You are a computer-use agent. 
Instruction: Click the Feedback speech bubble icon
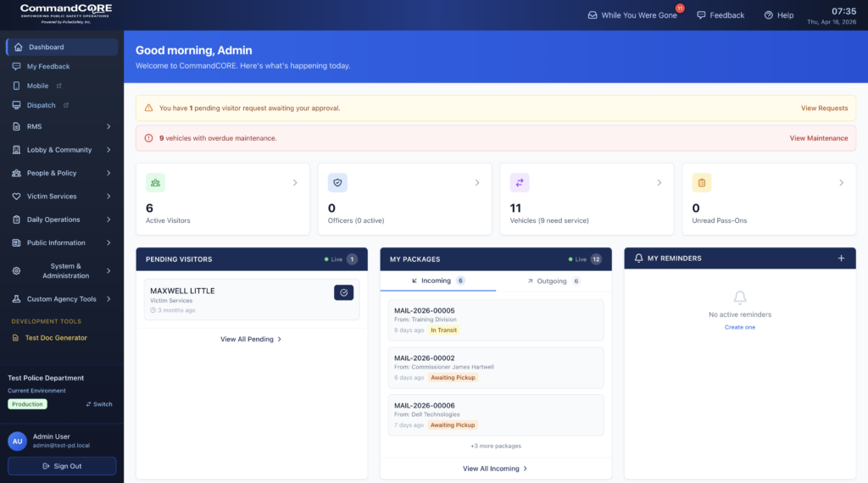[701, 15]
